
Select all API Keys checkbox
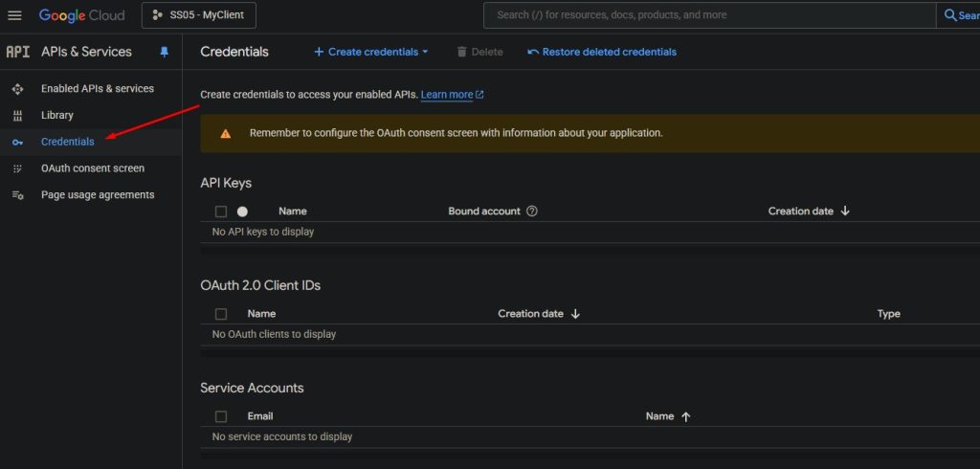221,212
